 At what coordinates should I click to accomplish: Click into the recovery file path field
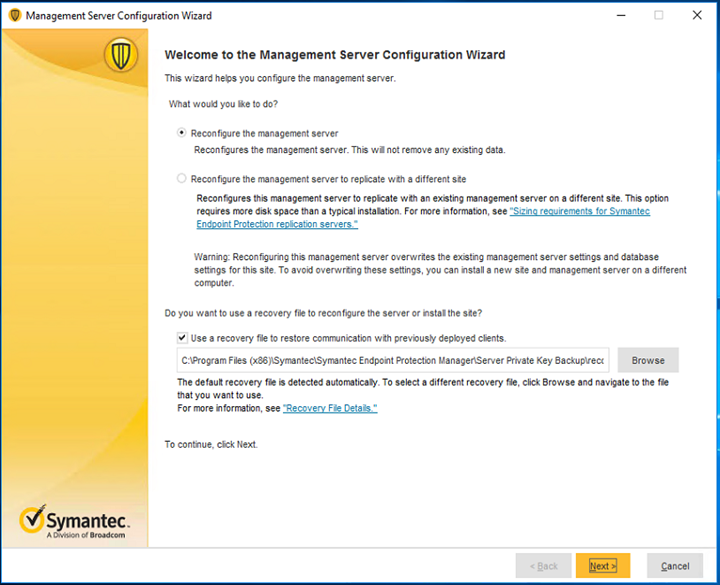pos(393,360)
